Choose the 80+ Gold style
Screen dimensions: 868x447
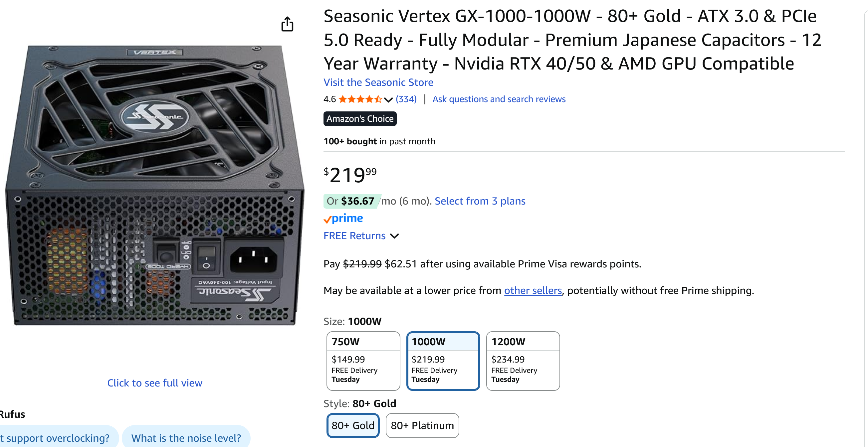pos(353,425)
